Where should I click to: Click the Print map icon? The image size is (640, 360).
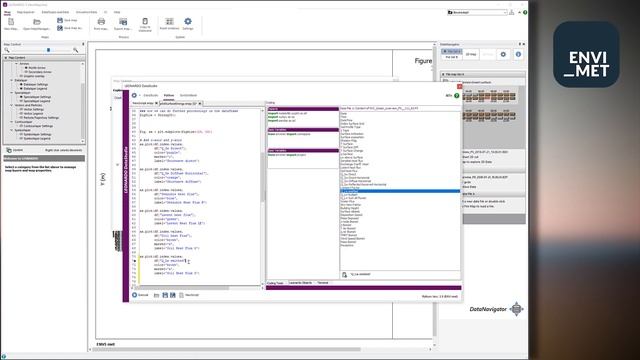tap(101, 22)
